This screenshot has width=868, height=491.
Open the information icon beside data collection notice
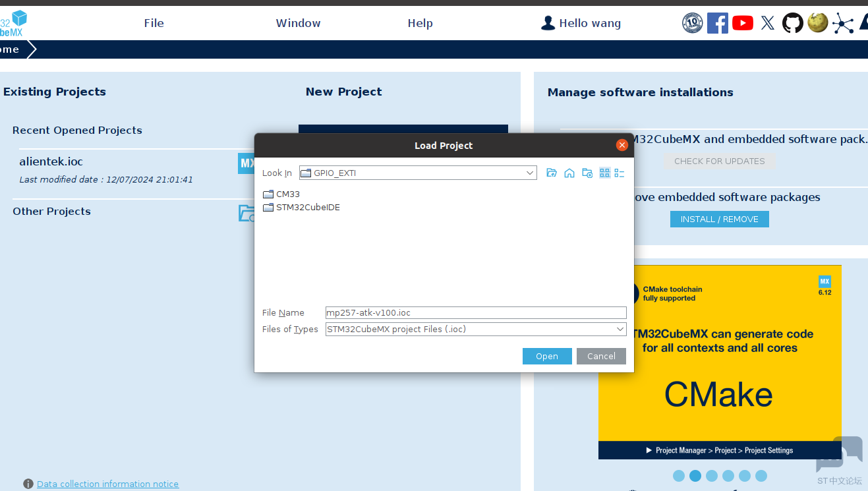coord(28,484)
